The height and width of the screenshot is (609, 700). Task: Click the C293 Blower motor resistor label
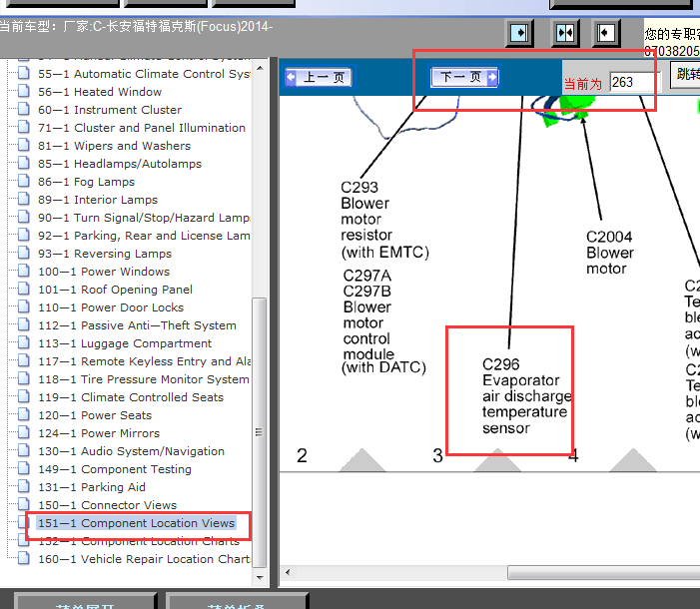384,220
